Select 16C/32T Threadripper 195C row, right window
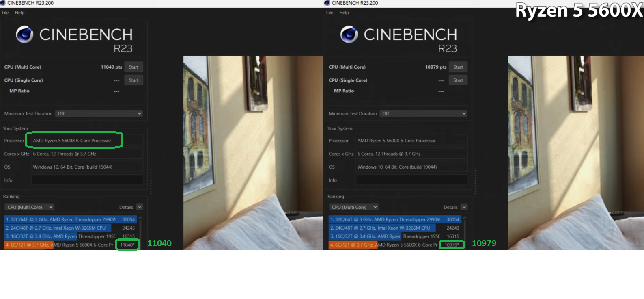This screenshot has height=299, width=644. (395, 236)
